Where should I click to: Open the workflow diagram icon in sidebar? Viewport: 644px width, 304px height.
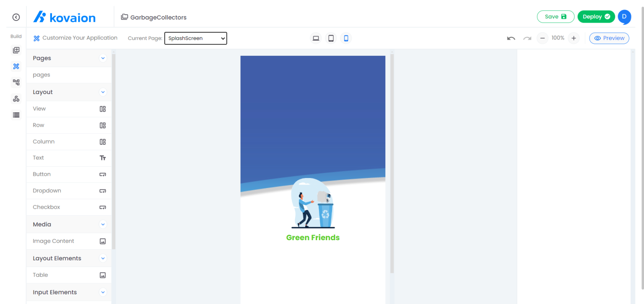(16, 82)
